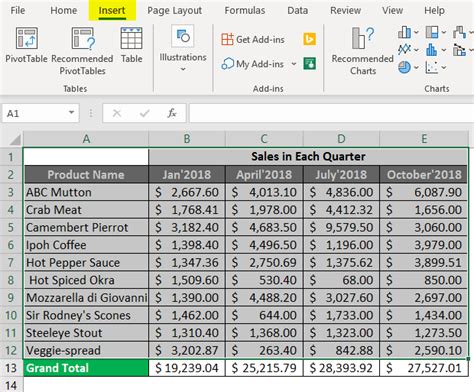
Task: Insert a combo chart
Action: point(459,50)
